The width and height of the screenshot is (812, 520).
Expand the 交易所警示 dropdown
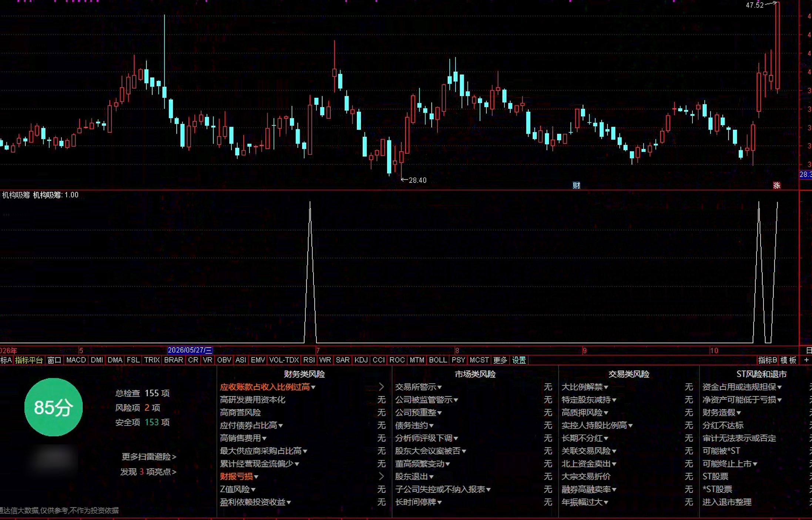point(440,387)
